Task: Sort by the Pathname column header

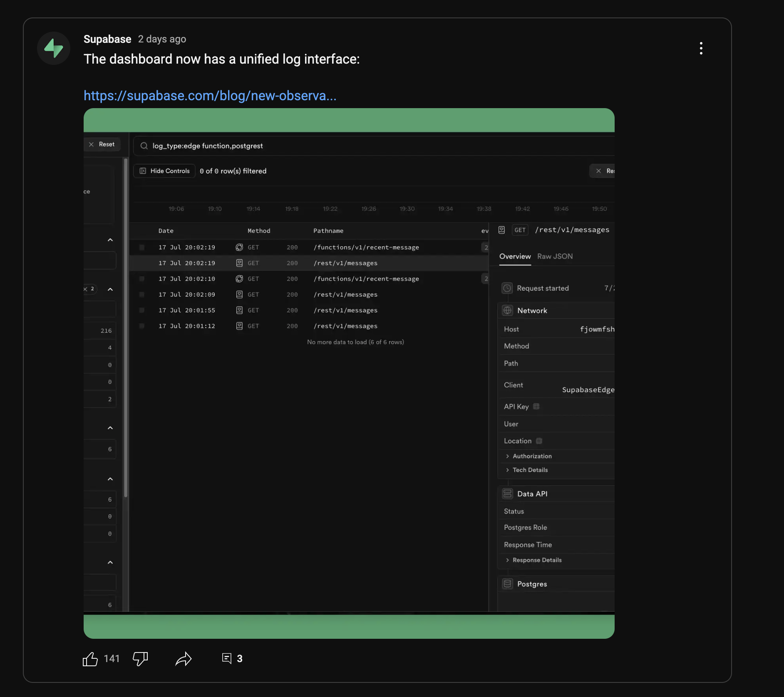Action: pyautogui.click(x=328, y=231)
